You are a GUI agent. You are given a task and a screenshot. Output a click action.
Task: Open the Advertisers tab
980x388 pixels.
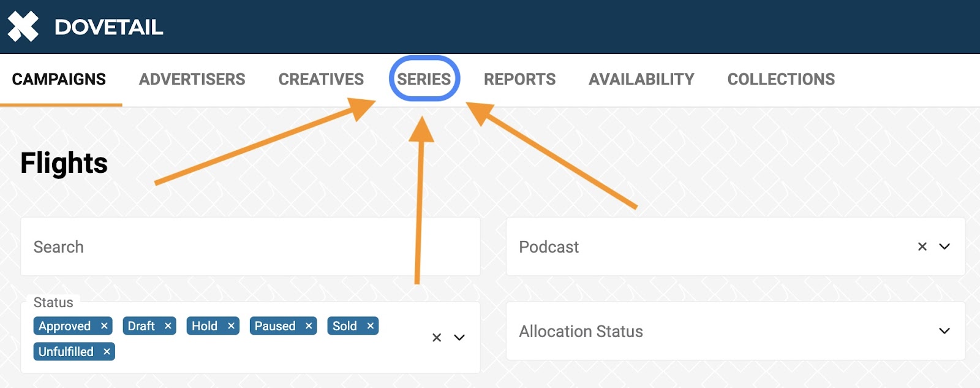coord(192,79)
